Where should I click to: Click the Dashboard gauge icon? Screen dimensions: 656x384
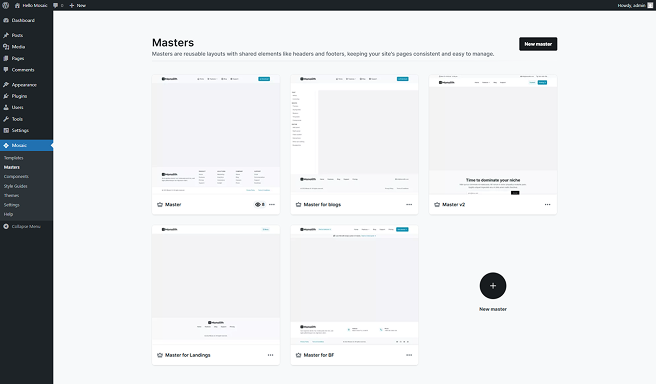6,20
